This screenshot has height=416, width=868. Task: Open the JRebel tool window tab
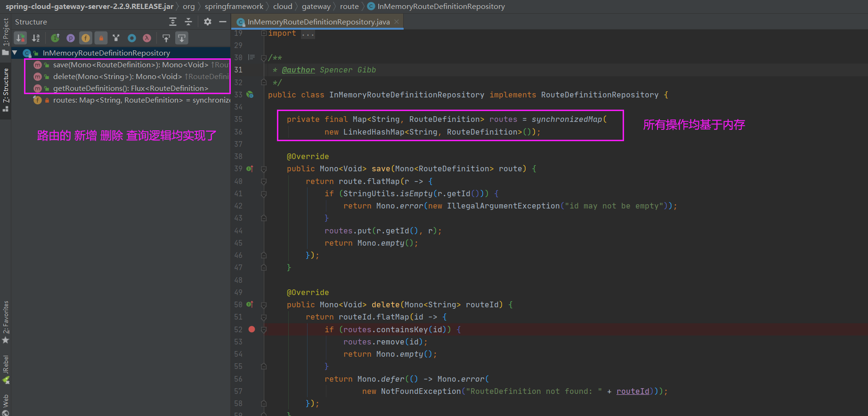coord(6,370)
